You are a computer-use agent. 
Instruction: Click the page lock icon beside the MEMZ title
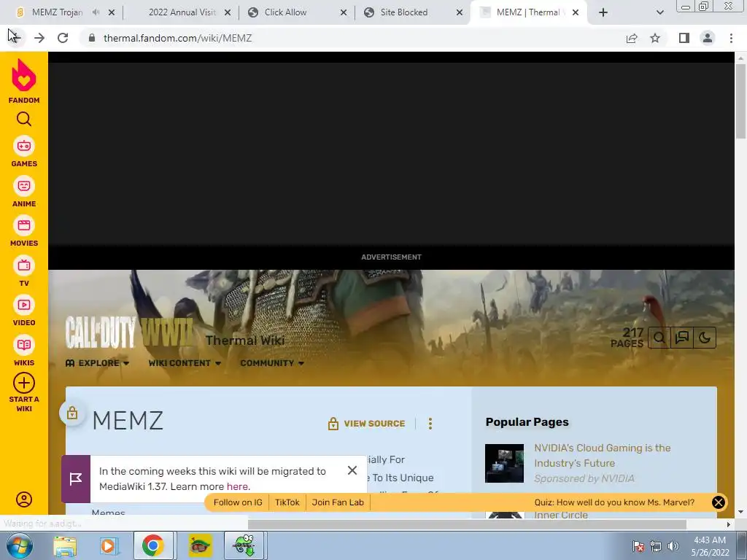click(x=72, y=413)
